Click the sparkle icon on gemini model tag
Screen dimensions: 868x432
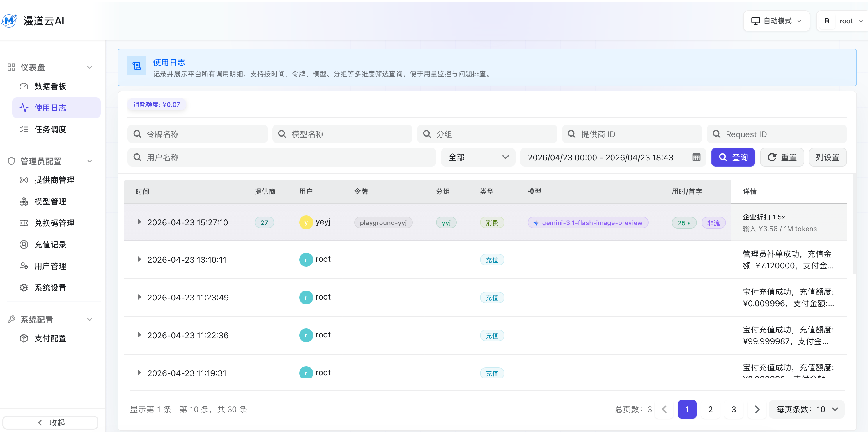tap(536, 223)
